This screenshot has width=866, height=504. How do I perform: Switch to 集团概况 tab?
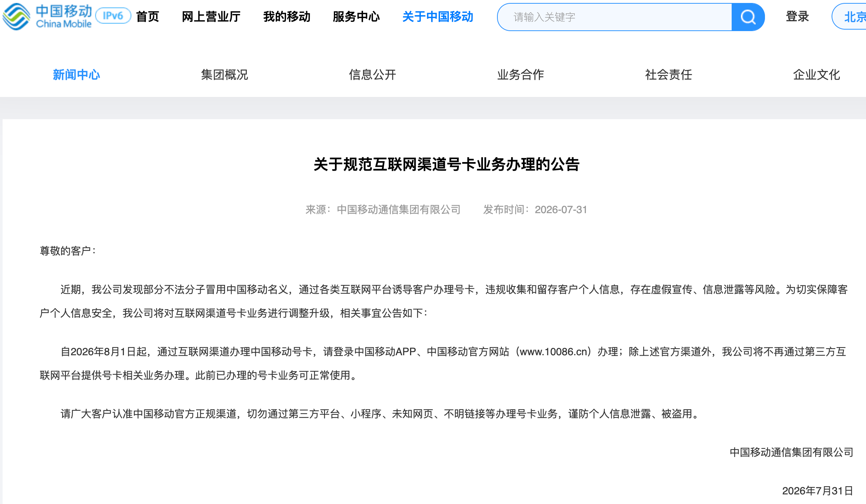(225, 75)
